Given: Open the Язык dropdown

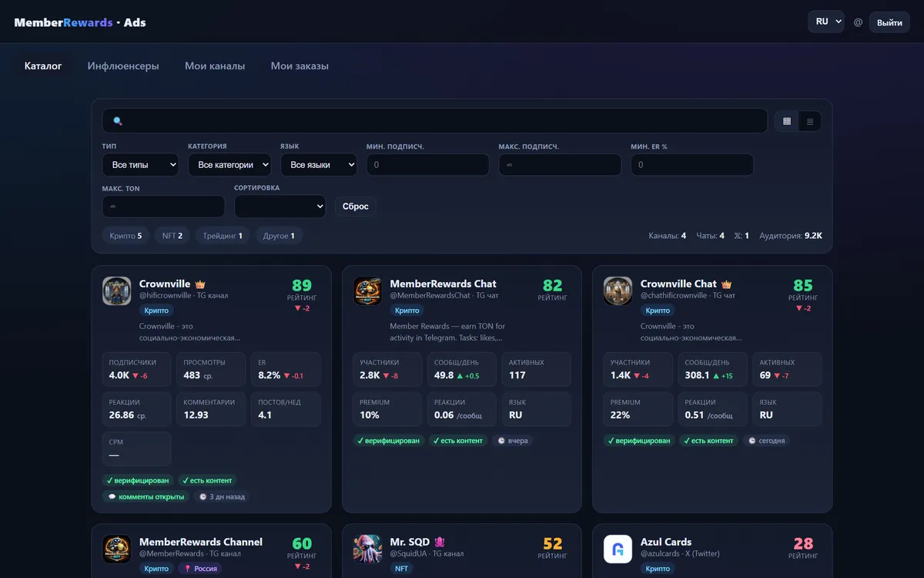Looking at the screenshot, I should click(319, 165).
